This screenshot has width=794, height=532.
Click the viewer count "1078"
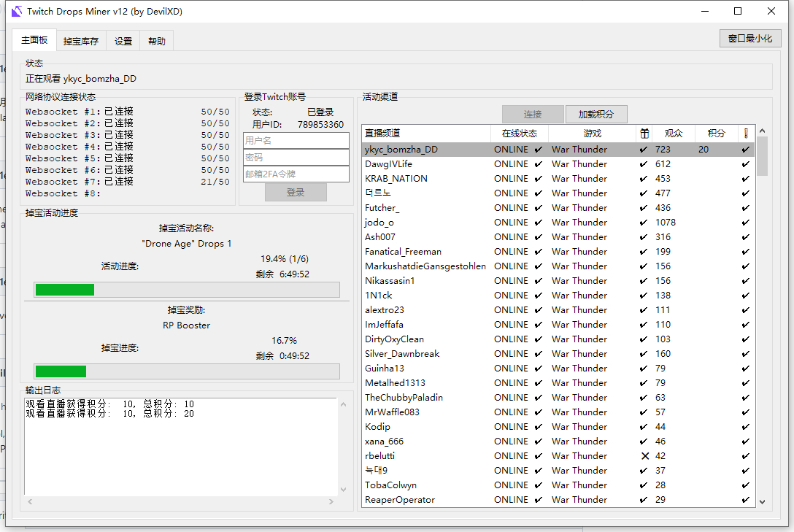click(x=666, y=223)
